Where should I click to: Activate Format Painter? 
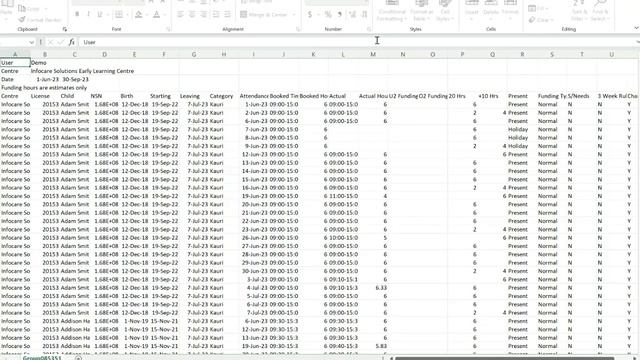[x=40, y=20]
